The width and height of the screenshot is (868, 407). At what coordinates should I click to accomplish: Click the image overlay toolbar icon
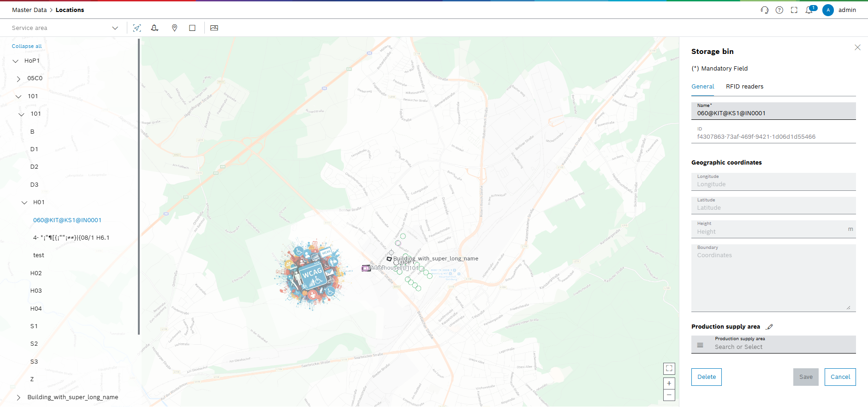tap(214, 28)
